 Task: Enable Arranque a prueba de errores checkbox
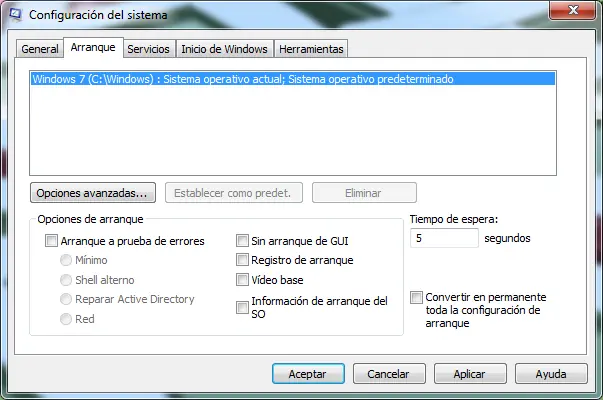(51, 241)
